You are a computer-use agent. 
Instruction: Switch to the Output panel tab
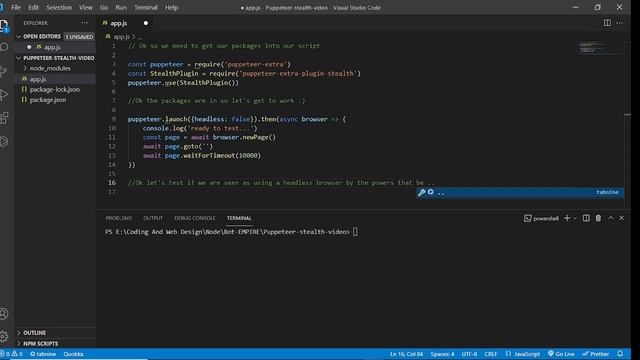click(x=153, y=218)
